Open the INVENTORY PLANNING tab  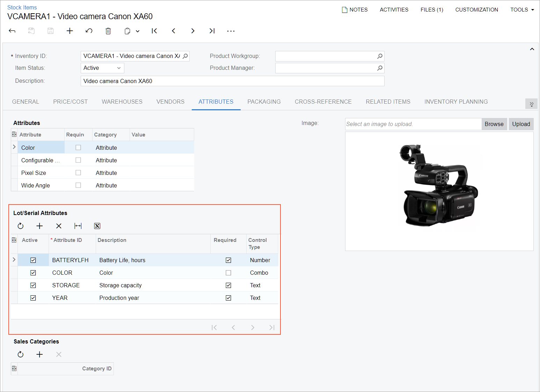(456, 102)
